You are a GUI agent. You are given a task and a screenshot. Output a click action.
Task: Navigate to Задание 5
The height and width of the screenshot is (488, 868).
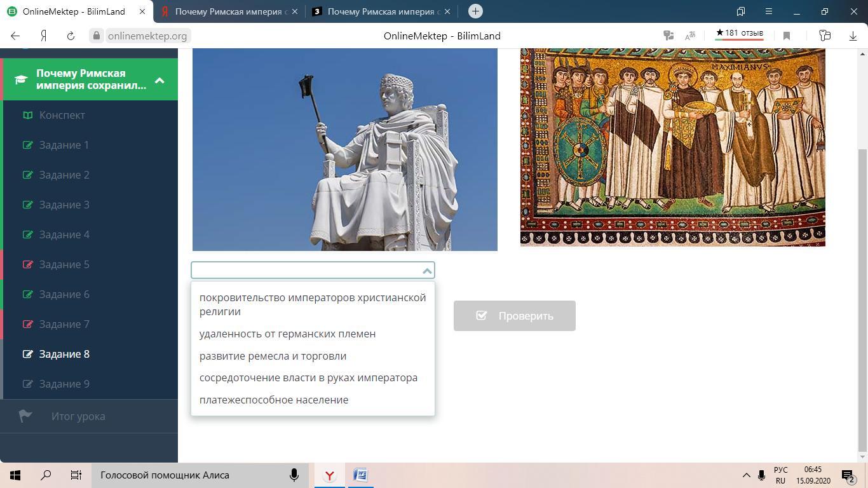pos(64,264)
